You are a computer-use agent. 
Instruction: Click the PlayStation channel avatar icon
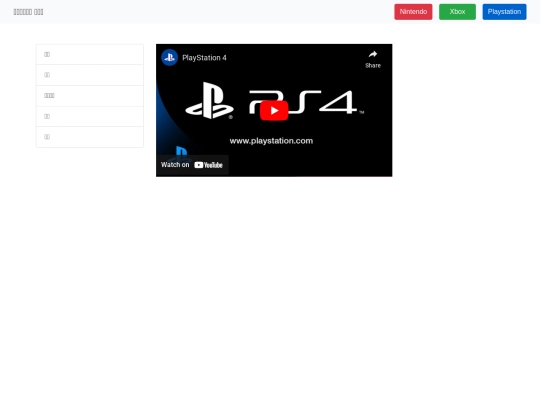(169, 58)
